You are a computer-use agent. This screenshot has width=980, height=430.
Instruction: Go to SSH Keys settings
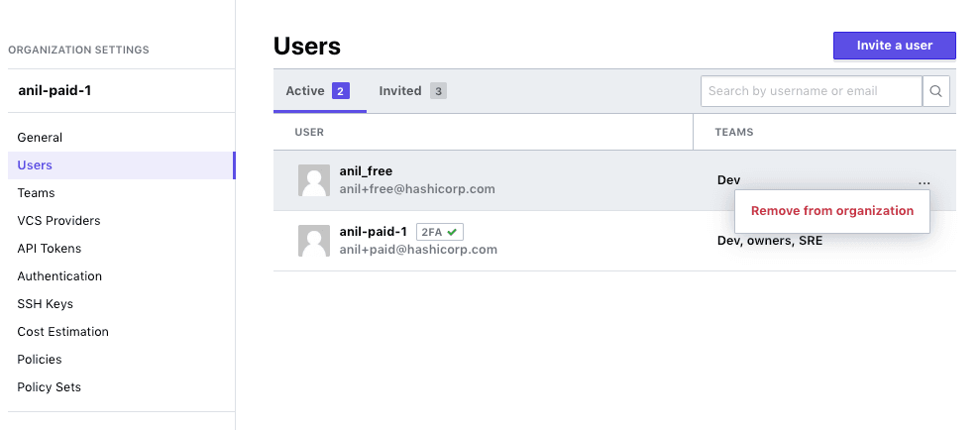point(46,304)
